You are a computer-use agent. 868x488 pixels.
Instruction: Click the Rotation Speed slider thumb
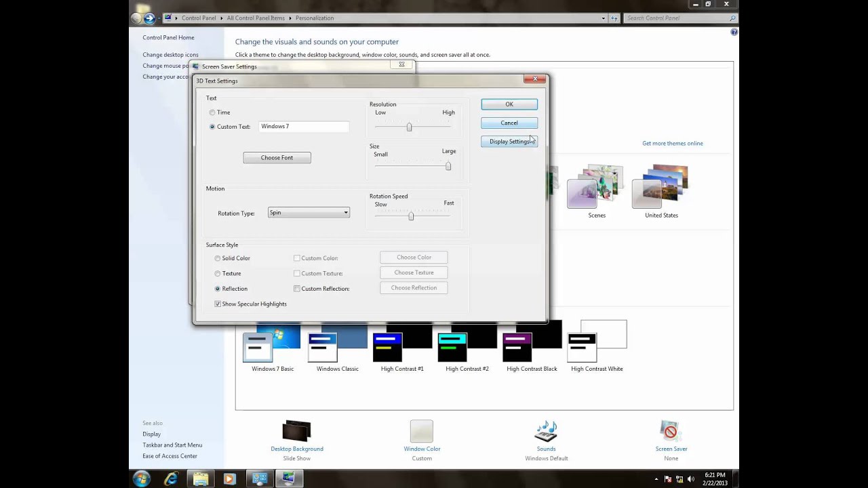[x=411, y=216]
